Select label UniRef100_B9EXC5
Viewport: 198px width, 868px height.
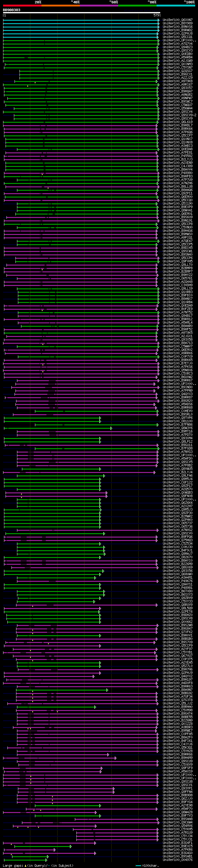point(178,846)
